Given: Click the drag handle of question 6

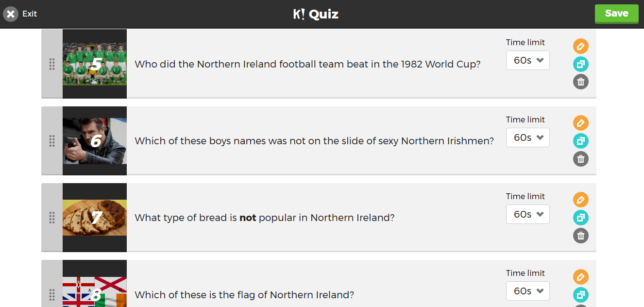Looking at the screenshot, I should coord(52,141).
